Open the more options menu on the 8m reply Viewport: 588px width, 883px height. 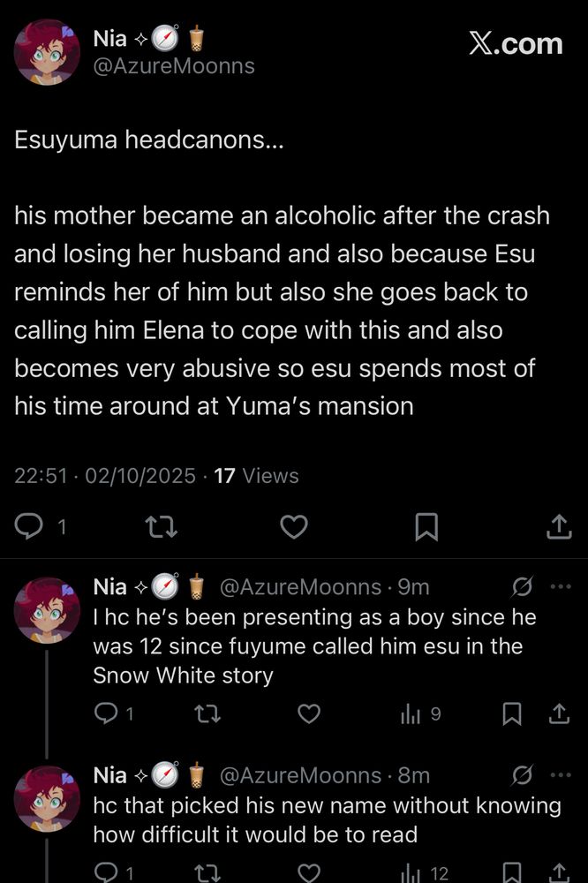[561, 775]
